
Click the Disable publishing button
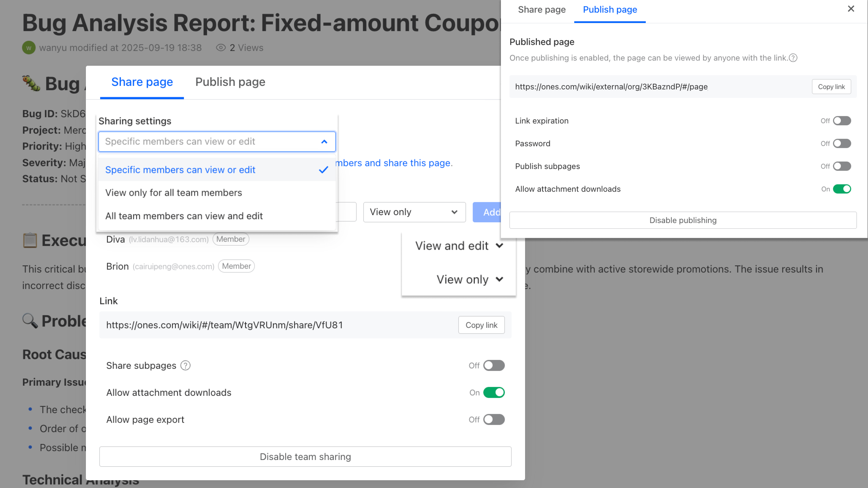click(683, 220)
